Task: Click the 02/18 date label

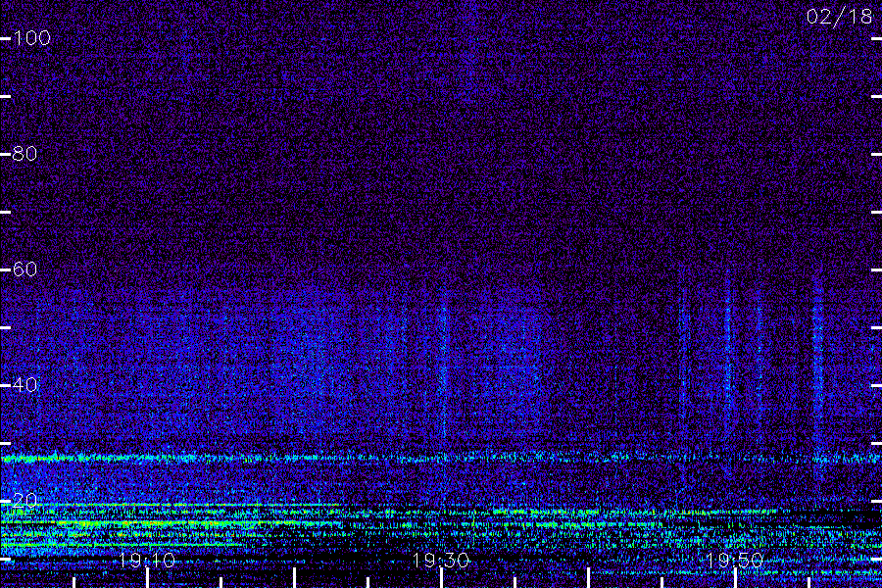Action: coord(839,17)
